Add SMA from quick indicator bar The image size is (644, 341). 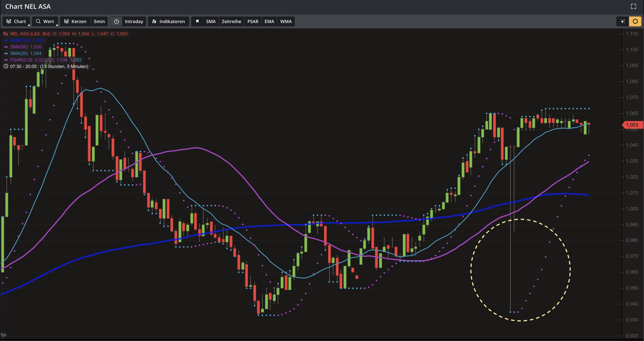pyautogui.click(x=211, y=21)
